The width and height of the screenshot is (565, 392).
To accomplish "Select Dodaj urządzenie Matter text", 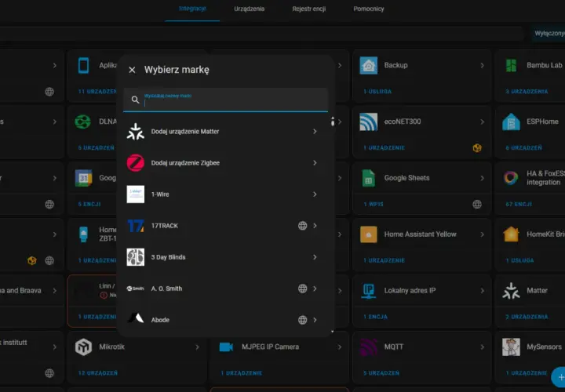I will (x=185, y=132).
